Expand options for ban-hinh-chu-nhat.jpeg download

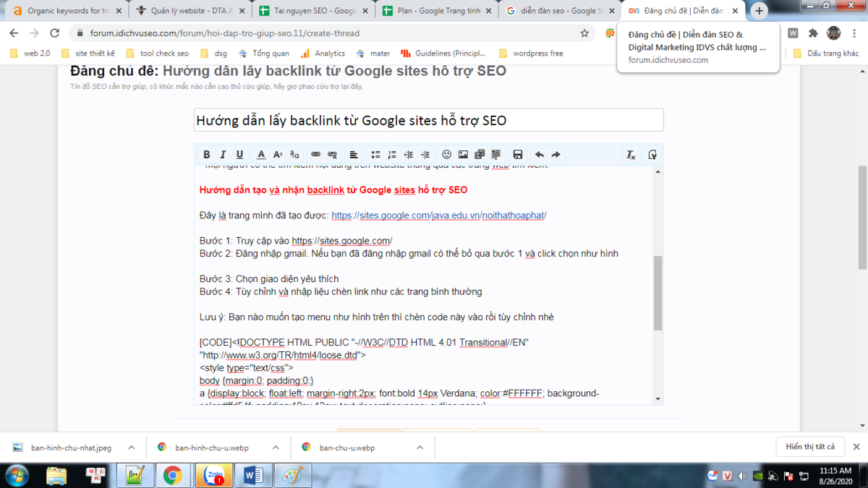[x=131, y=448]
